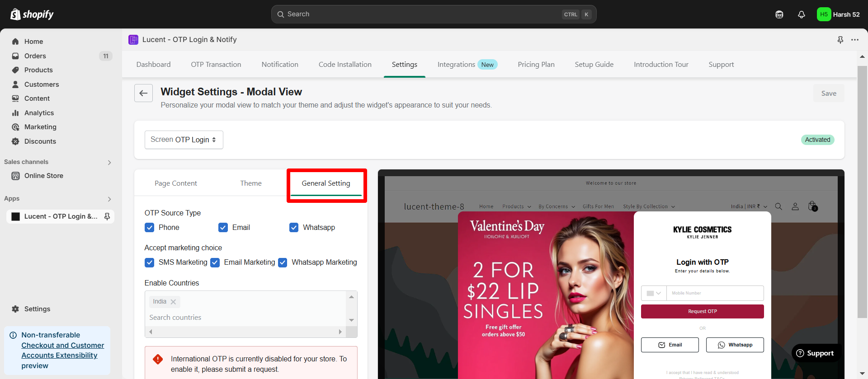
Task: Go back with the arrow button
Action: [143, 93]
